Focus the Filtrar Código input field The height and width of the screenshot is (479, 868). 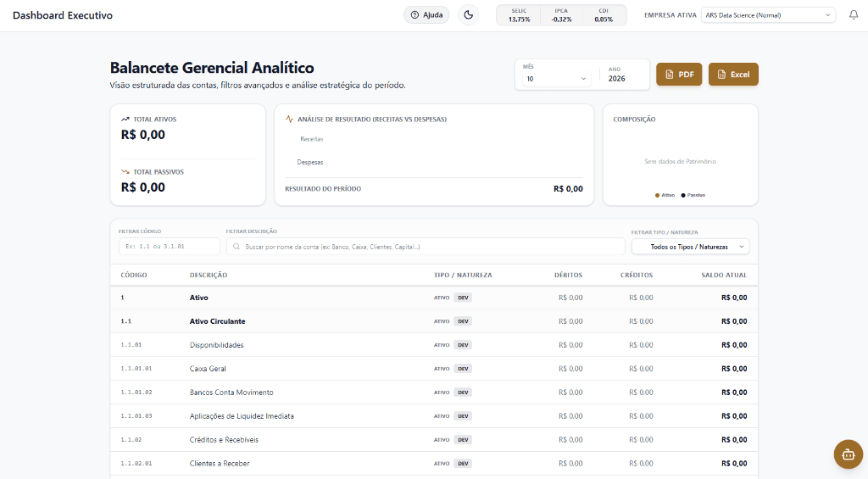click(x=170, y=247)
